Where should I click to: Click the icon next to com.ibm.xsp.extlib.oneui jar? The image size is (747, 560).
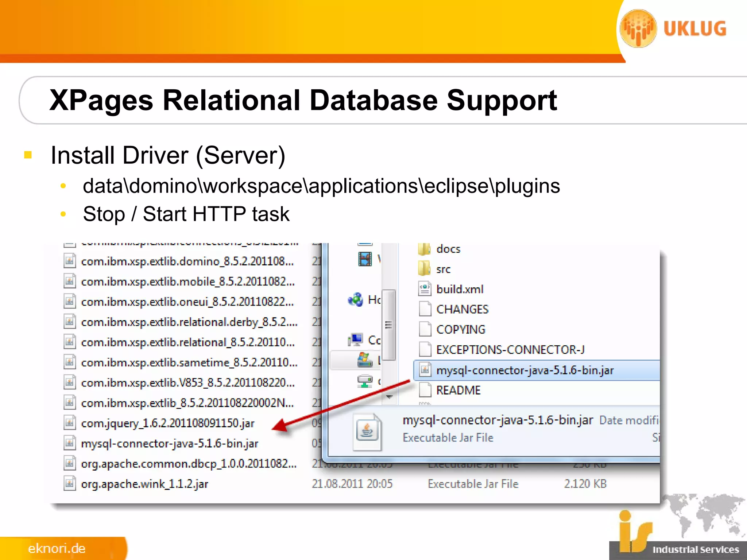click(70, 302)
